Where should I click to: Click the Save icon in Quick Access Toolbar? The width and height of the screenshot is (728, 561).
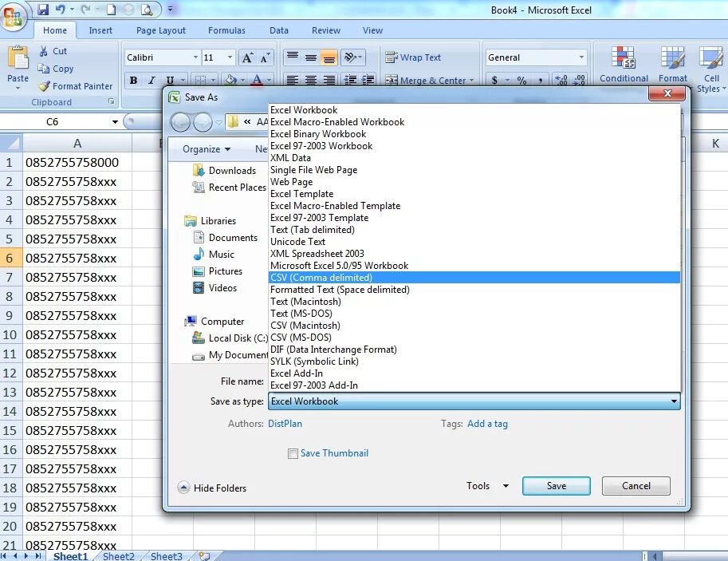point(43,10)
